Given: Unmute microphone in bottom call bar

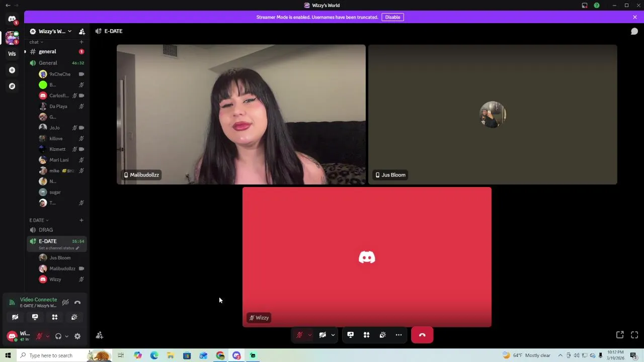Looking at the screenshot, I should pos(299,335).
